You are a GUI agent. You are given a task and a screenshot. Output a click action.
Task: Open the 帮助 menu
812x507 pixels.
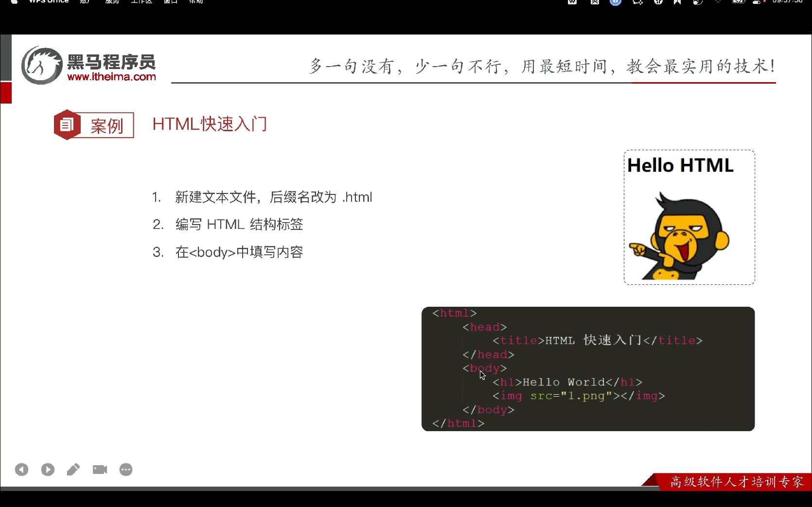point(196,2)
